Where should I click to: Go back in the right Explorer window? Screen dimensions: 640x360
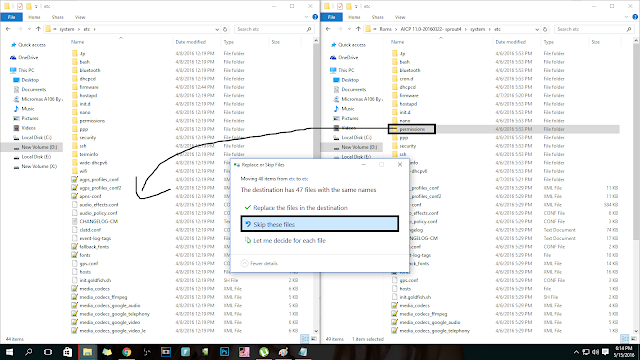click(328, 29)
